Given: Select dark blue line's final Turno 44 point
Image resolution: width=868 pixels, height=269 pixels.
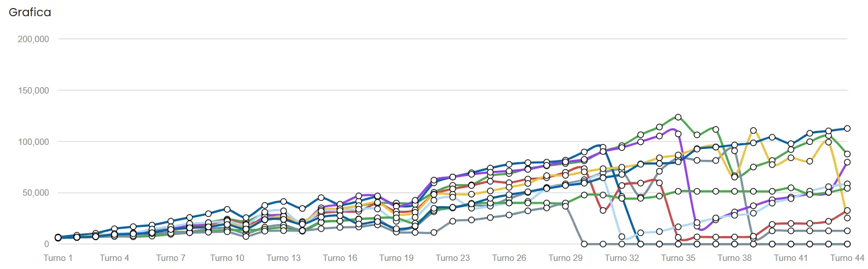Looking at the screenshot, I should 847,128.
